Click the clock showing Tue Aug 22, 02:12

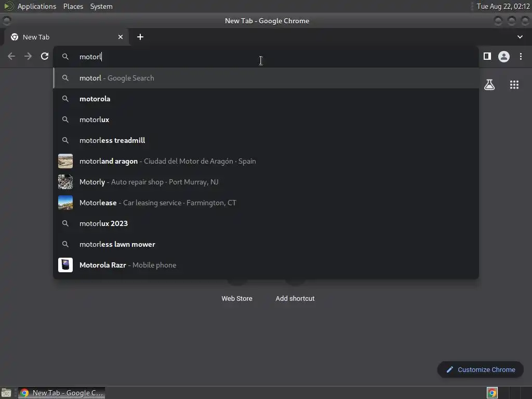pyautogui.click(x=503, y=6)
